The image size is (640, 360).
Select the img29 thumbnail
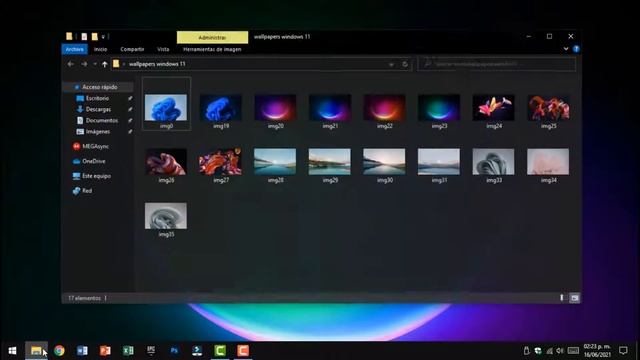point(330,162)
